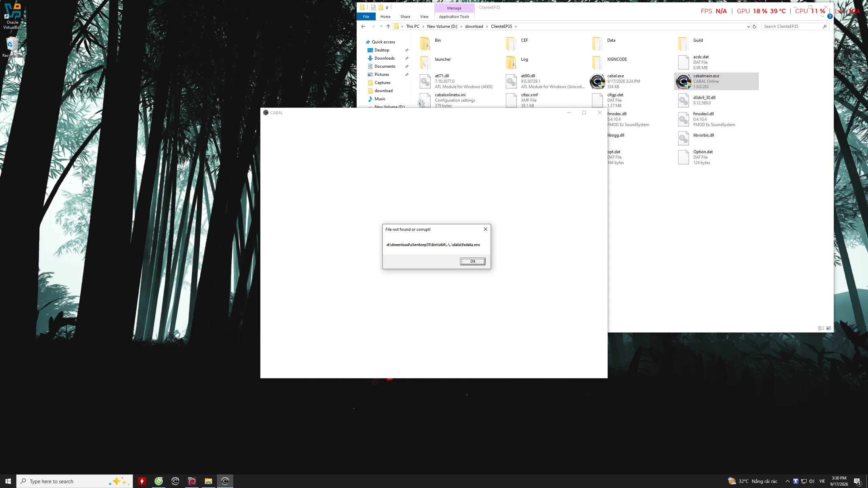868x488 pixels.
Task: Close the File not found or corrupt dialog
Action: (x=485, y=229)
